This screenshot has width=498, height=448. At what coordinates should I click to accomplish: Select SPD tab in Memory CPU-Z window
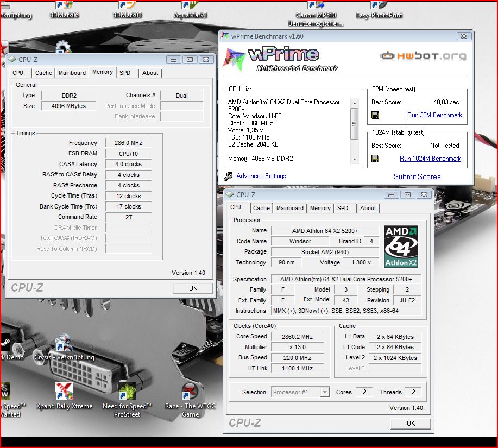125,73
